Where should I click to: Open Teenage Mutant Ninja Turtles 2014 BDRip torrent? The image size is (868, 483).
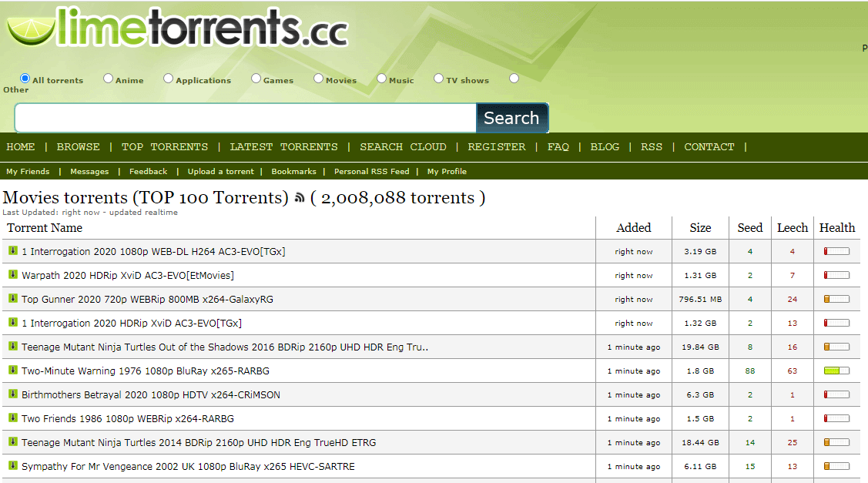(199, 442)
